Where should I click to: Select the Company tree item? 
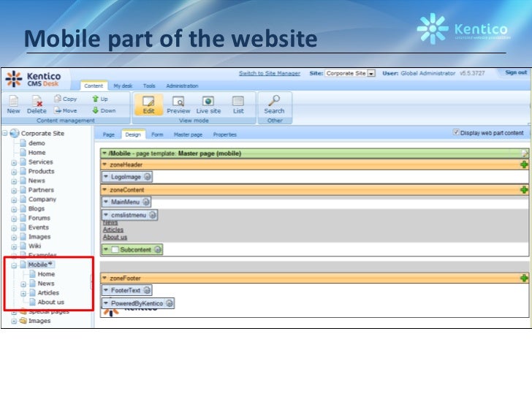(42, 199)
